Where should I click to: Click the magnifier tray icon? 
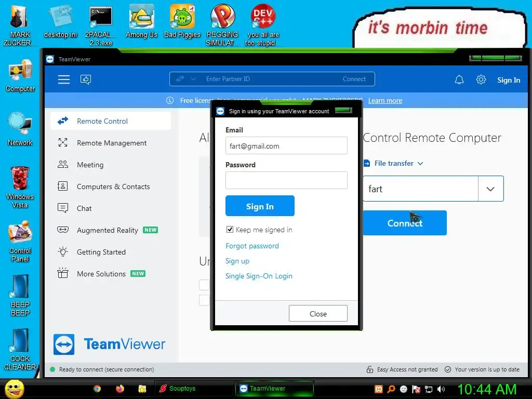[391, 389]
